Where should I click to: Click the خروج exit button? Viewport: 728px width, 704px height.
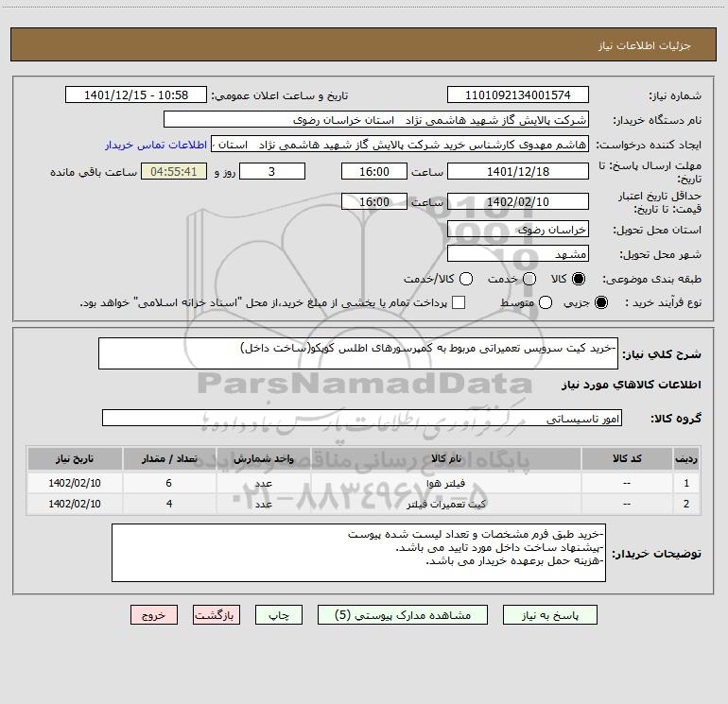pos(154,615)
